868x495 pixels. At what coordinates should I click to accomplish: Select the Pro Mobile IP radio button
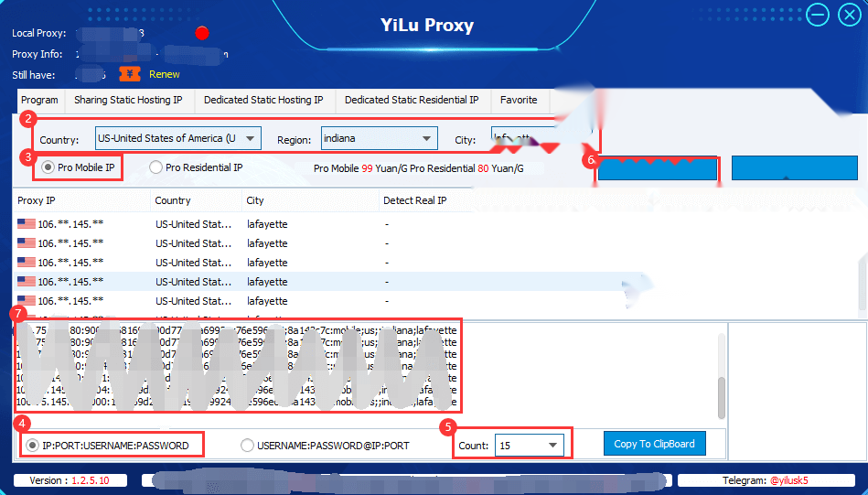(48, 167)
